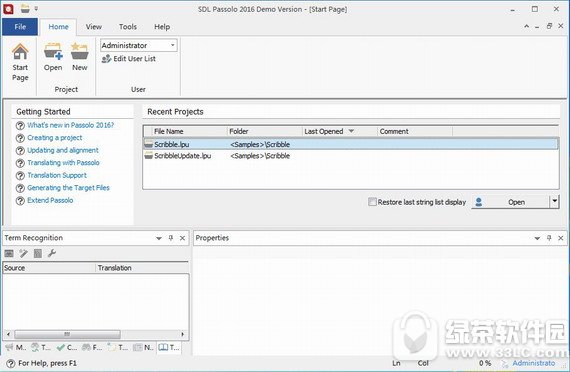
Task: Click the File Name column header
Action: [x=189, y=131]
